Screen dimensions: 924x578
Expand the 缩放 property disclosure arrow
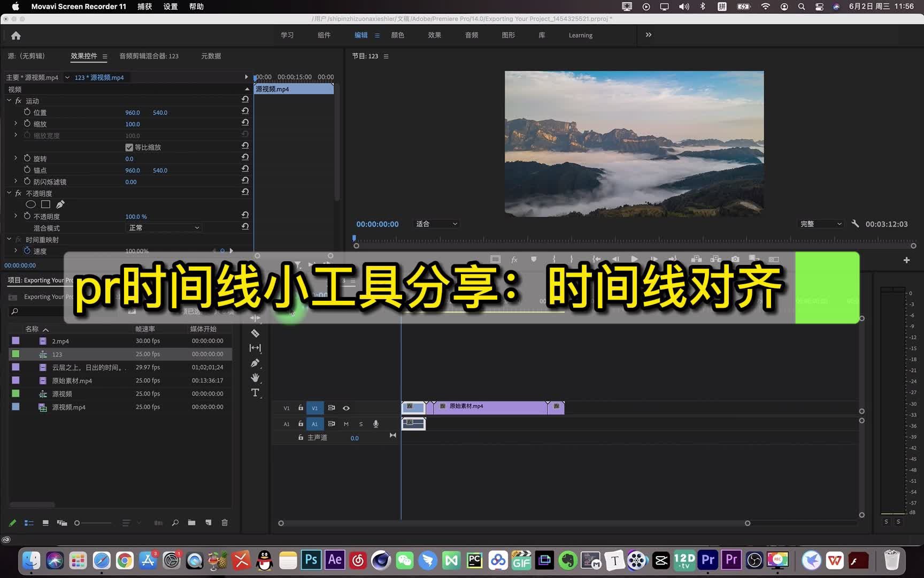[16, 124]
